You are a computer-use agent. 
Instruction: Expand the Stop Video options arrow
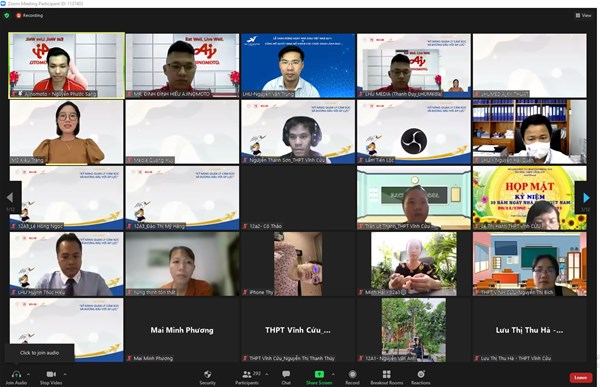point(65,374)
